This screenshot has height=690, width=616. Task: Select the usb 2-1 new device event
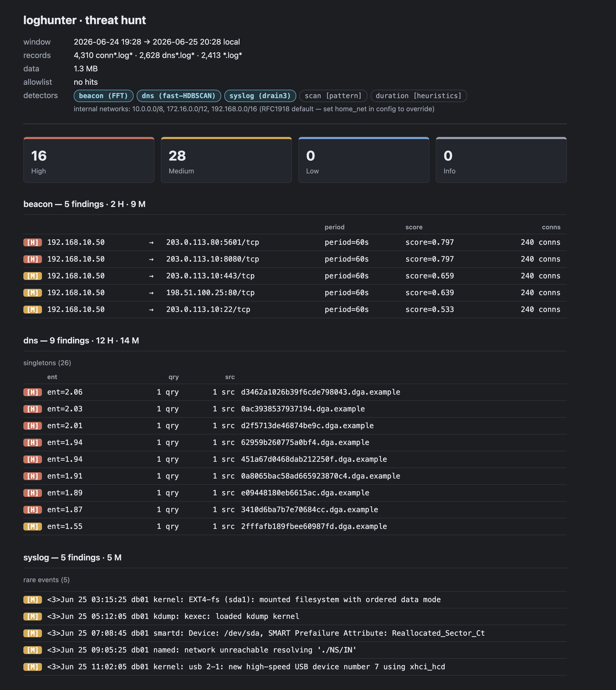[295, 667]
